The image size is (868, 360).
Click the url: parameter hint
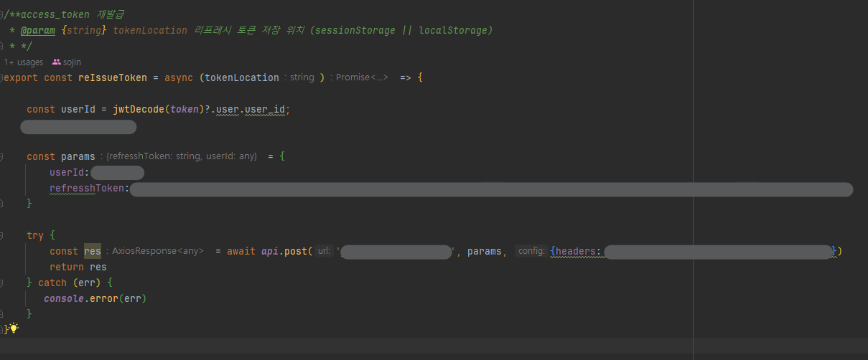pyautogui.click(x=324, y=251)
